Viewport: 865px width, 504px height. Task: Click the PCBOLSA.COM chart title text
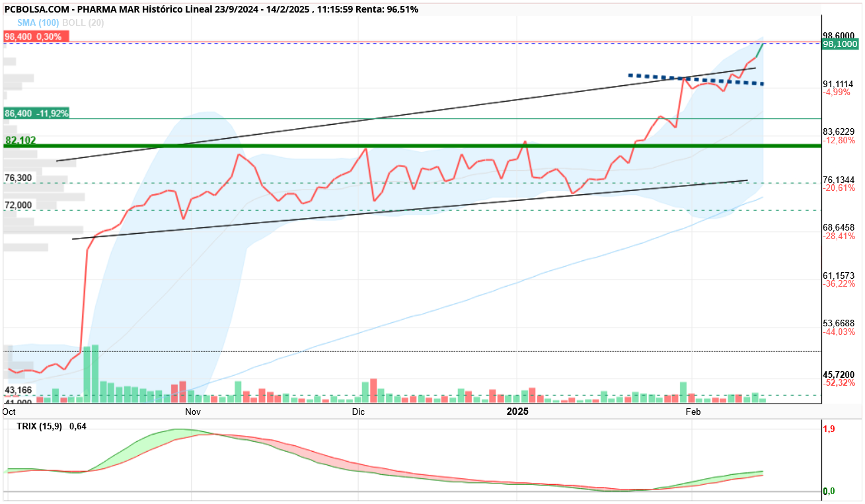33,9
